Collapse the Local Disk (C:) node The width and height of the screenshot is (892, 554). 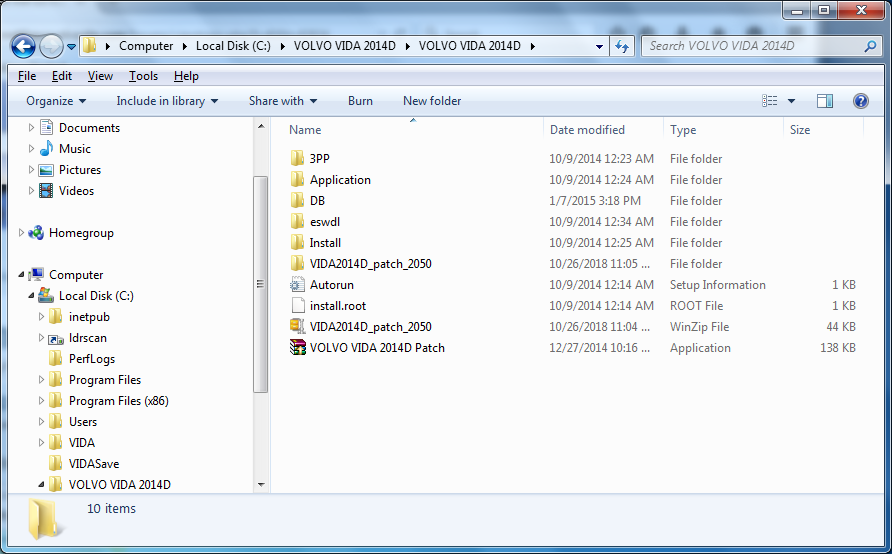(x=31, y=296)
